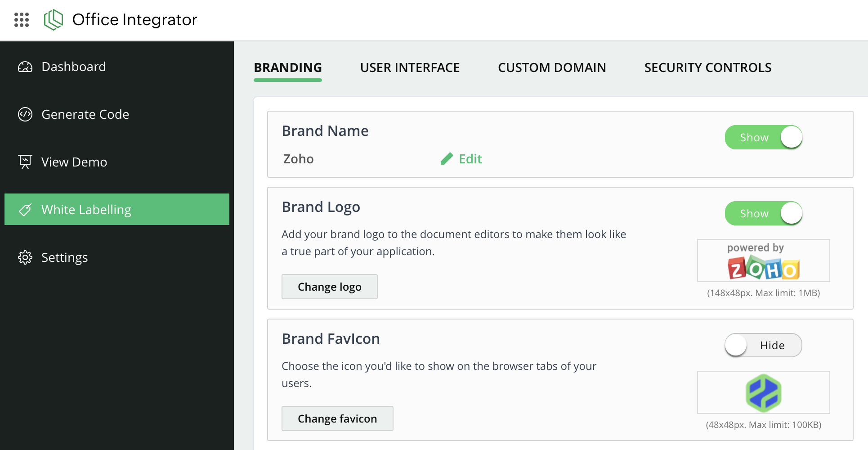
Task: Select the Branding tab
Action: pyautogui.click(x=288, y=67)
